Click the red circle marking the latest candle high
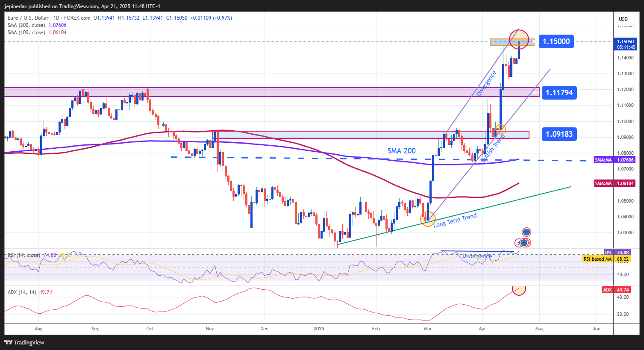The image size is (644, 350). click(519, 38)
